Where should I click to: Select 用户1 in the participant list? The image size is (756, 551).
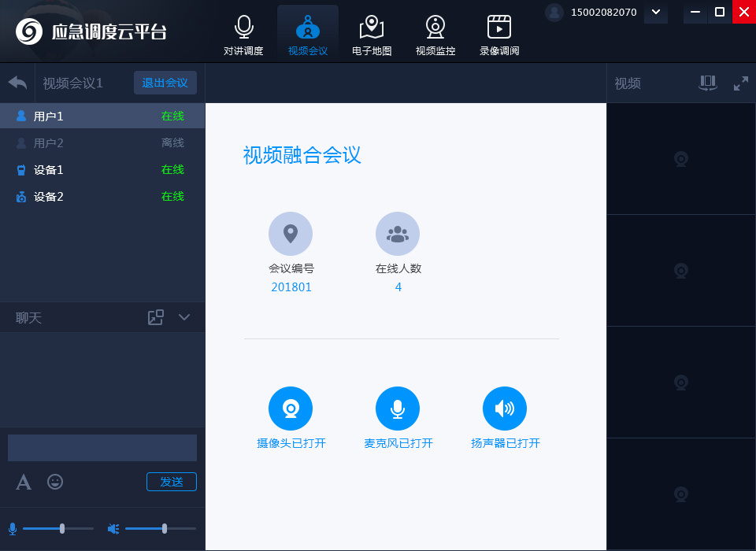tap(102, 116)
